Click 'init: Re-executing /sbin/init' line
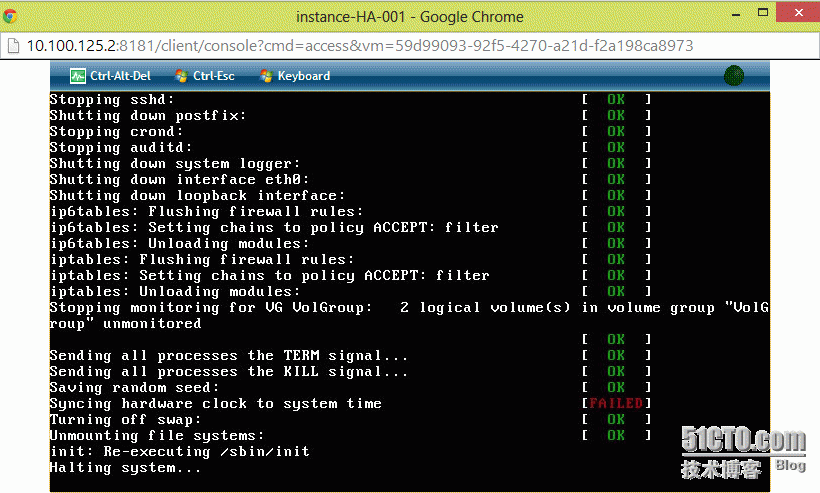The image size is (820, 493). 179,452
